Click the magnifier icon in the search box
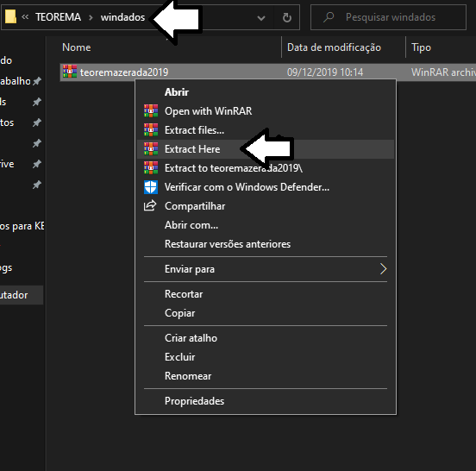Screen dimensions: 476x471 pyautogui.click(x=329, y=17)
